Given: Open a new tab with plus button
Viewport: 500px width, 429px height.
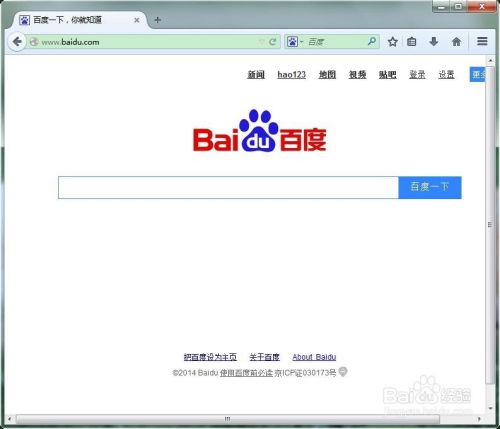Looking at the screenshot, I should click(x=158, y=20).
